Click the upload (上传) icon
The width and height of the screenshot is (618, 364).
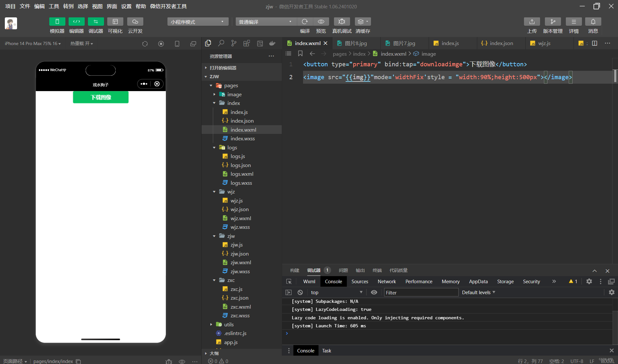pyautogui.click(x=532, y=22)
